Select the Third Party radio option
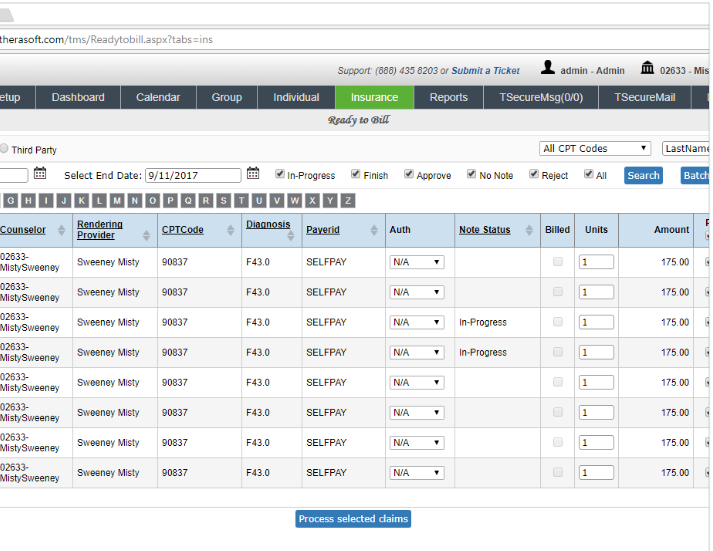Image resolution: width=713 pixels, height=551 pixels. click(4, 148)
